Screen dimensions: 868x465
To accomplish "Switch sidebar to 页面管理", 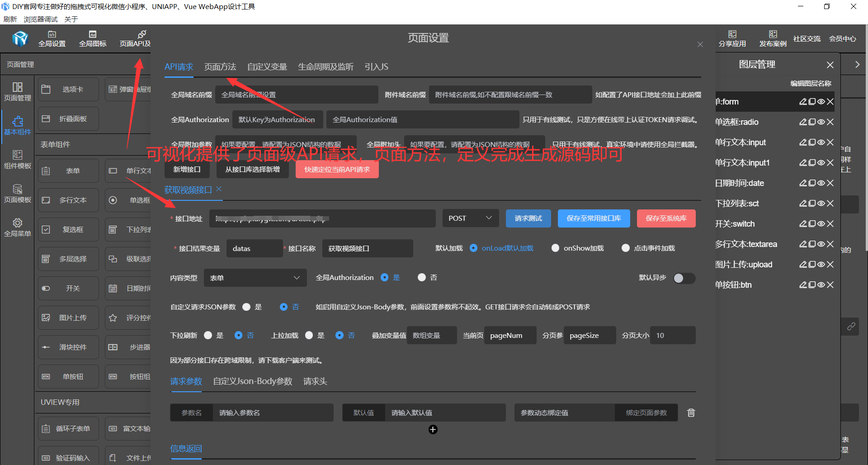I will click(x=18, y=91).
